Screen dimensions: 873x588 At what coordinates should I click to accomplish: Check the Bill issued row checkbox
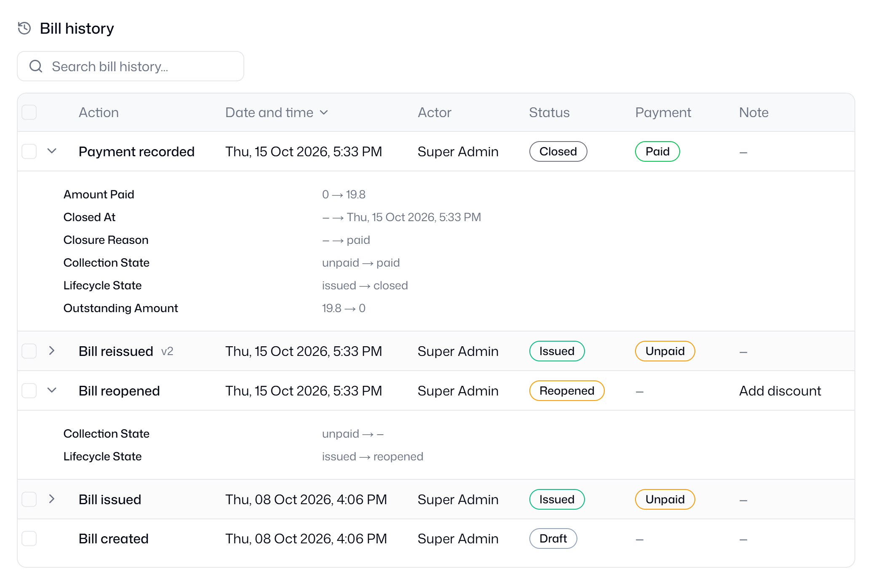(29, 499)
